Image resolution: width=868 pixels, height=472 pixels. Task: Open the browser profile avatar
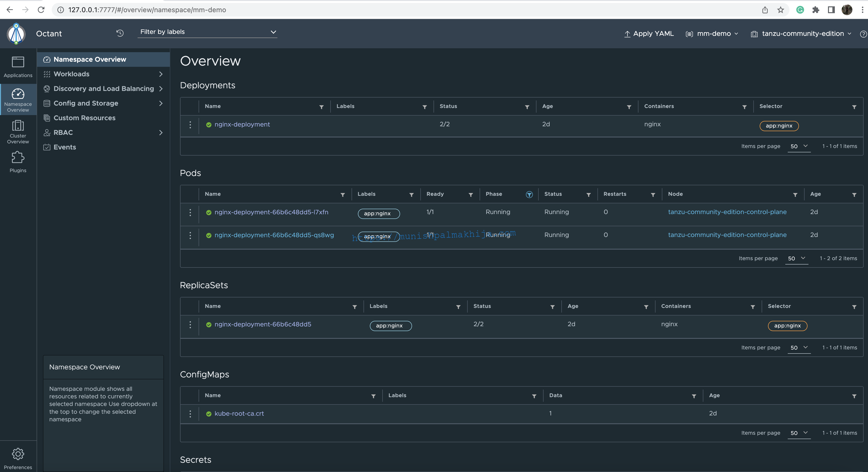tap(847, 10)
